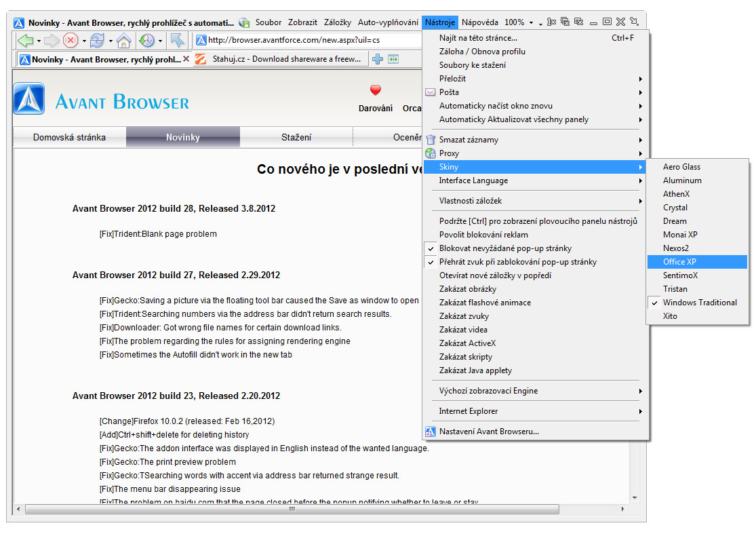Click the blue Refresh arrows icon
The image size is (756, 536).
tap(97, 41)
